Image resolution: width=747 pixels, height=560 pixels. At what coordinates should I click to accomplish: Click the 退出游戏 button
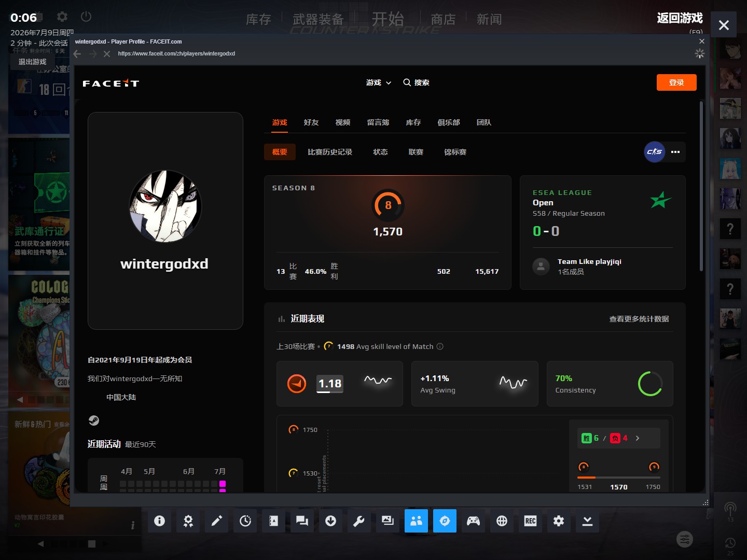tap(32, 62)
